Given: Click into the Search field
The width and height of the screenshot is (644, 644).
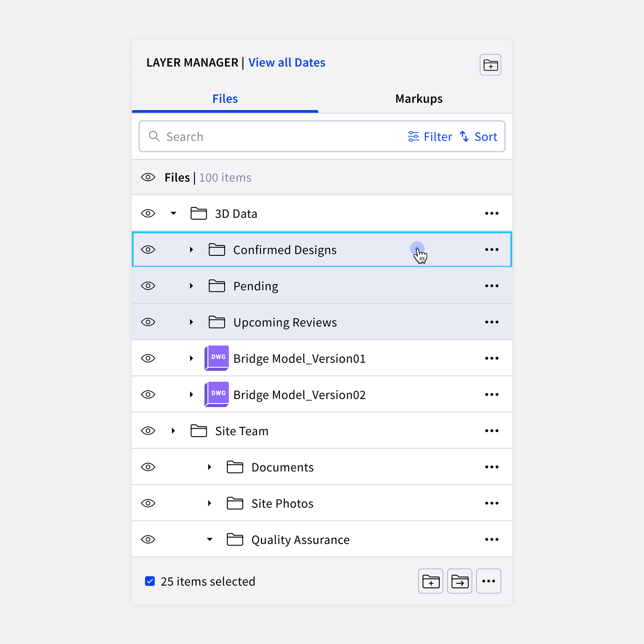Looking at the screenshot, I should pos(322,137).
